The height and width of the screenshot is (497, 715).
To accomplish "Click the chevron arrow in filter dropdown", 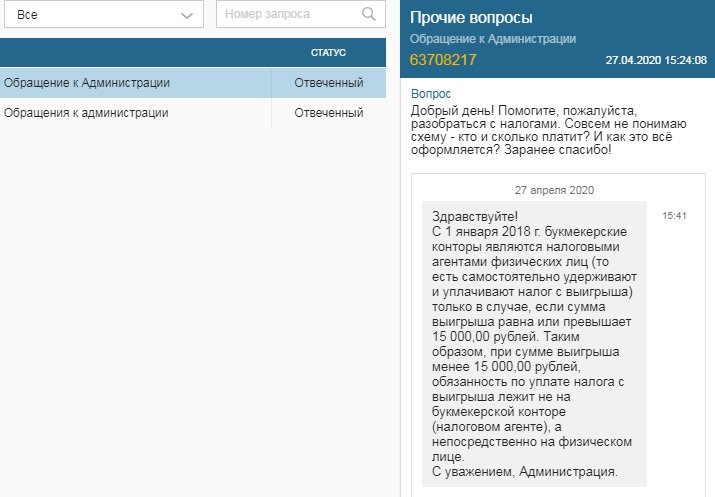I will pos(186,16).
